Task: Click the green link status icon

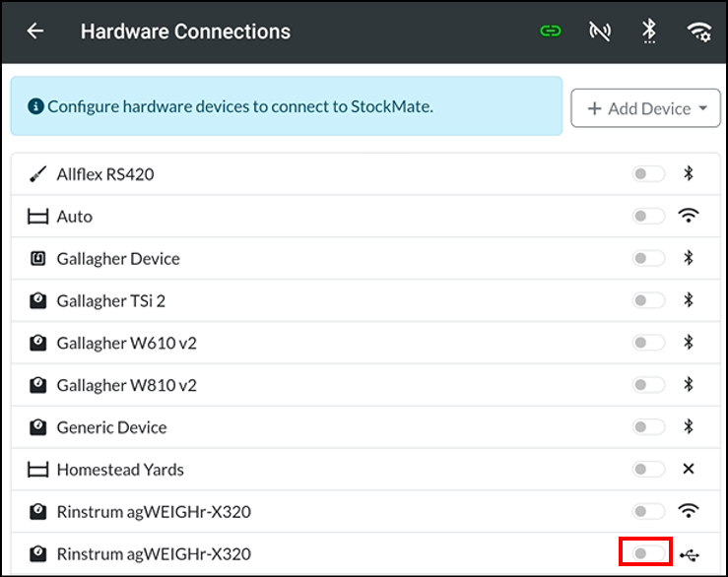Action: 550,32
